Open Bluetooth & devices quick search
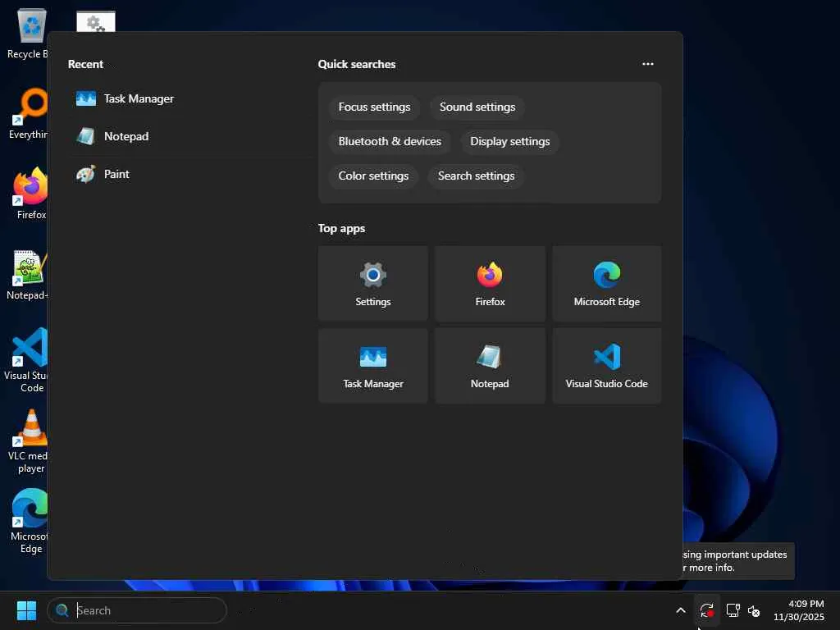The height and width of the screenshot is (630, 840). point(390,141)
